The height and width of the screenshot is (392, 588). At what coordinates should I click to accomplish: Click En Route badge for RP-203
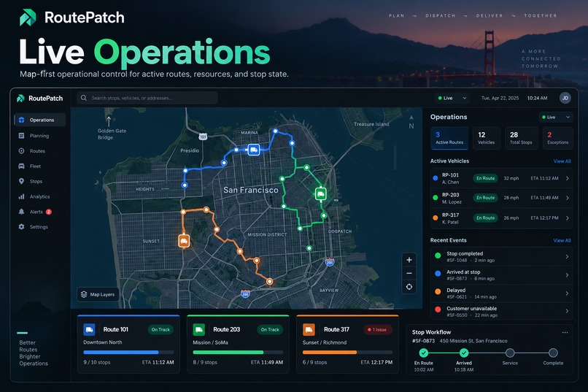[x=485, y=198]
